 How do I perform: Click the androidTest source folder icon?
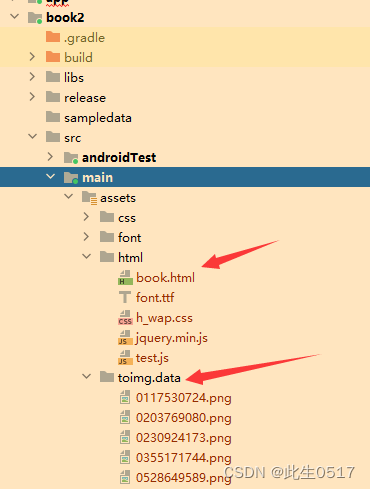point(71,157)
